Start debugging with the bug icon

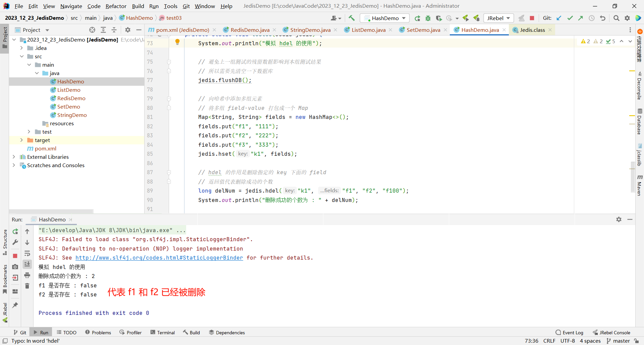click(428, 18)
